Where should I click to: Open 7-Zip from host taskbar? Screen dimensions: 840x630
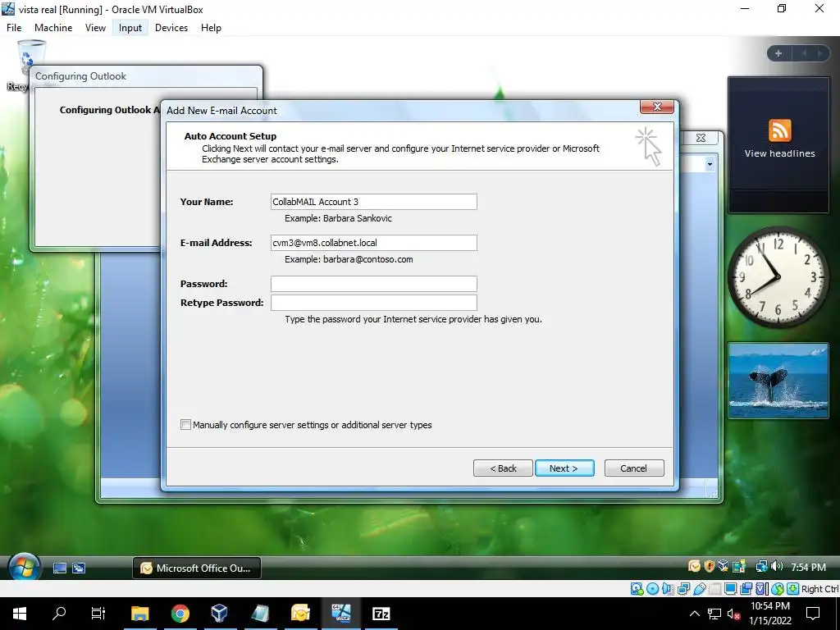click(381, 614)
